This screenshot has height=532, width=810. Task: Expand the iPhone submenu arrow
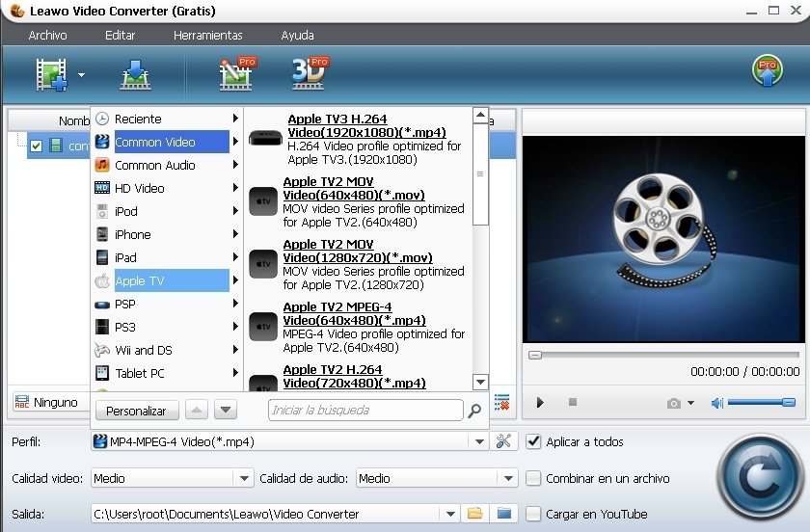(x=235, y=234)
